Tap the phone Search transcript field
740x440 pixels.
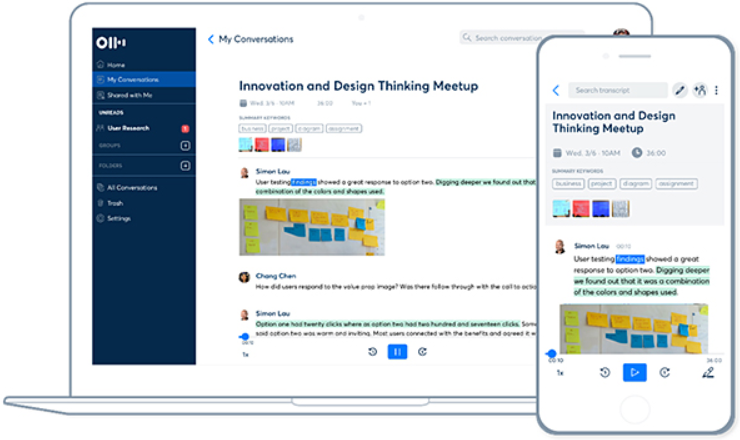tap(618, 90)
